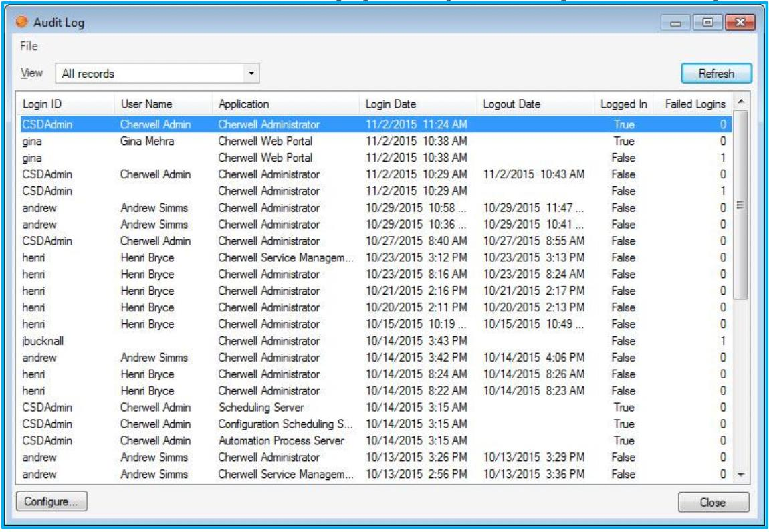Image resolution: width=769 pixels, height=532 pixels.
Task: Click logout date 10/21/2015 2:17 PM
Action: tap(534, 291)
